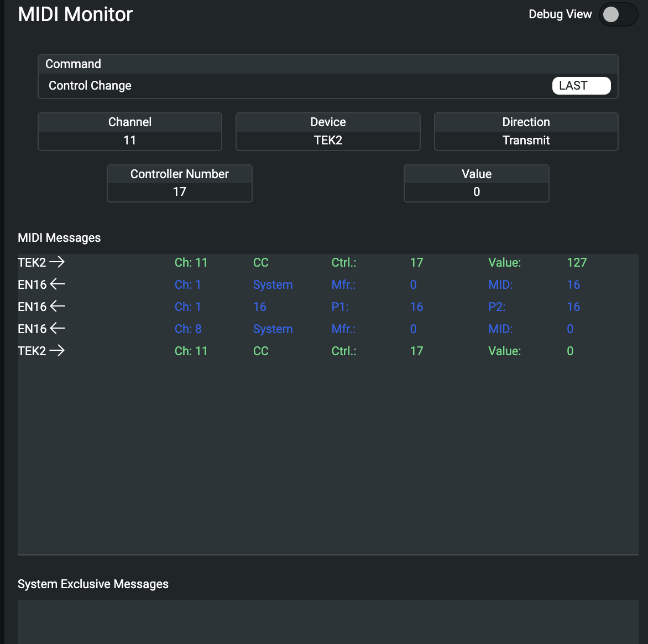This screenshot has height=644, width=648.
Task: Click the transmit arrow on last TEK2 row
Action: [57, 351]
